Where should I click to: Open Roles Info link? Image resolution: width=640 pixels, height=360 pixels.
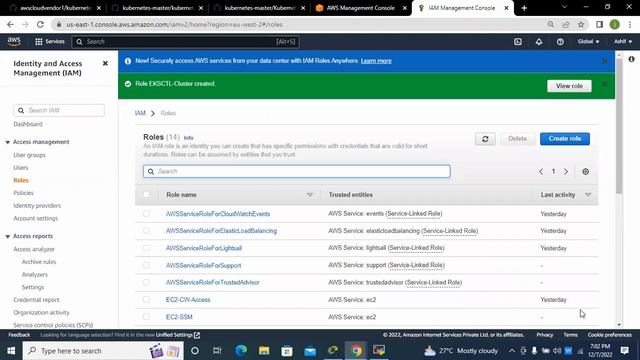tap(189, 138)
